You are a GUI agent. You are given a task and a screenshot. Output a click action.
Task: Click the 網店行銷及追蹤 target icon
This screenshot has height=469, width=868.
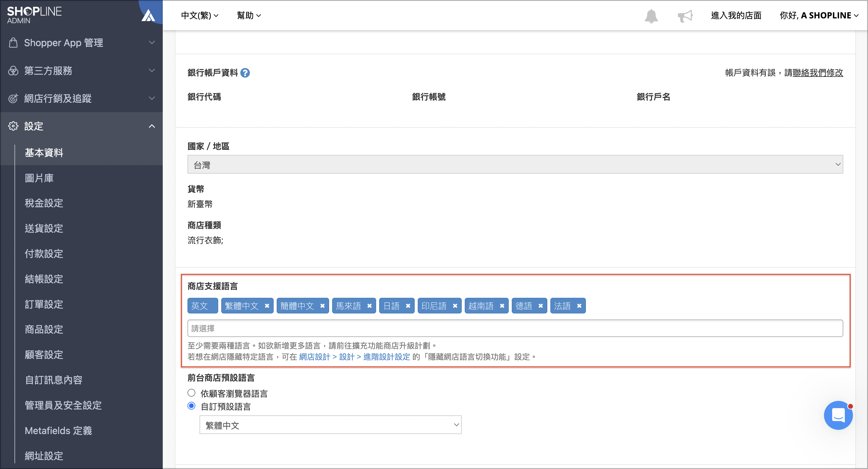pos(13,98)
